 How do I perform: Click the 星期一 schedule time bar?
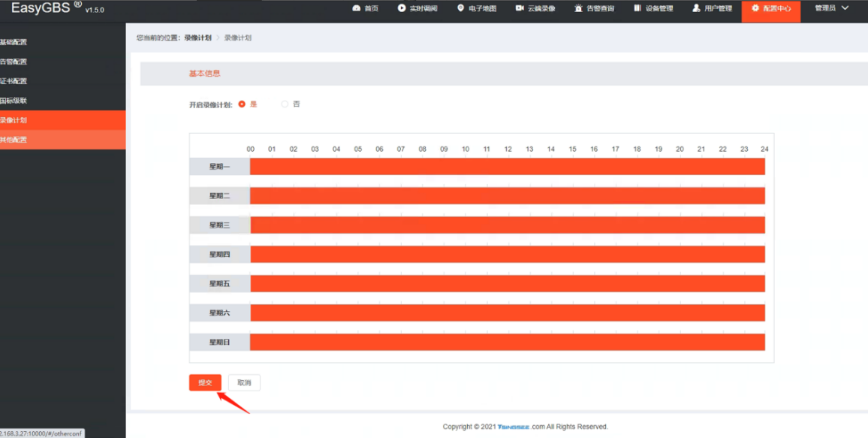pyautogui.click(x=508, y=167)
